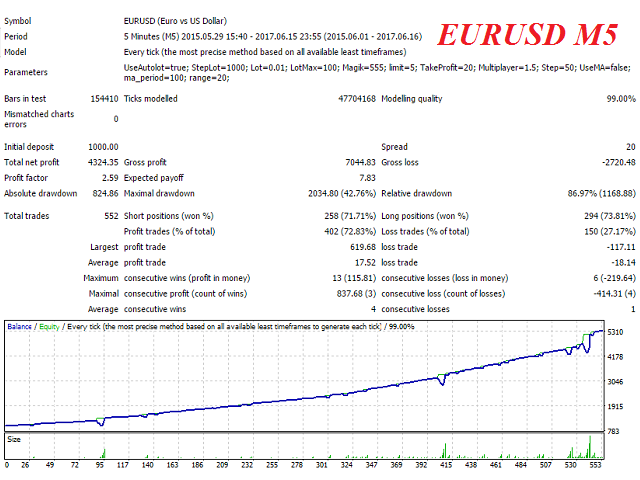Viewport: 640px width, 480px height.
Task: Click the Short positions value 258 (71.71%)
Action: (x=350, y=216)
